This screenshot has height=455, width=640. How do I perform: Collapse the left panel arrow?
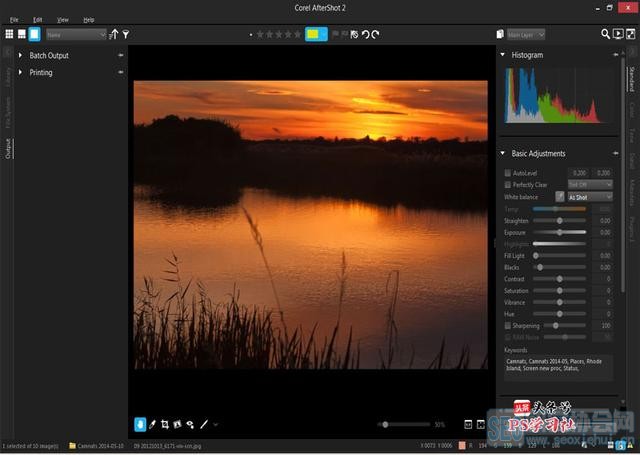click(8, 52)
